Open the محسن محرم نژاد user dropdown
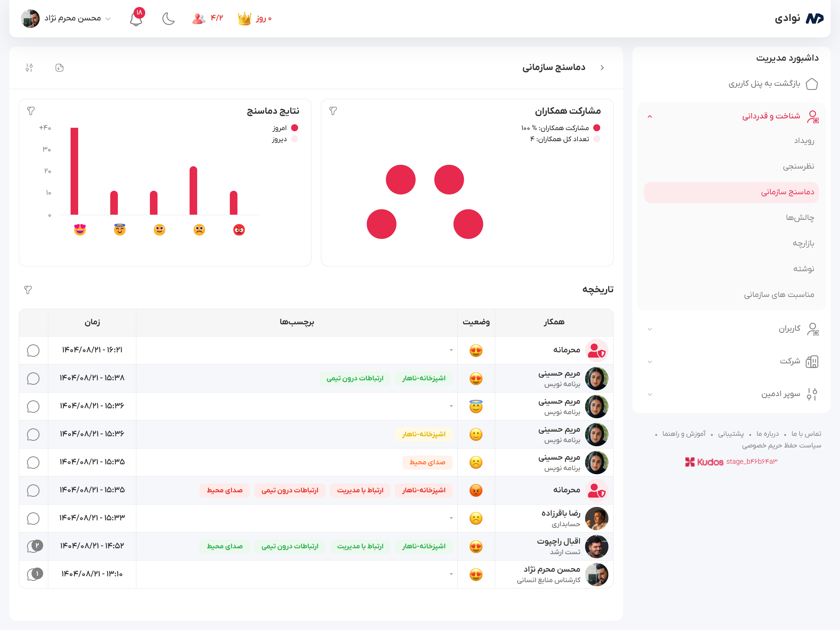This screenshot has height=630, width=840. (72, 19)
